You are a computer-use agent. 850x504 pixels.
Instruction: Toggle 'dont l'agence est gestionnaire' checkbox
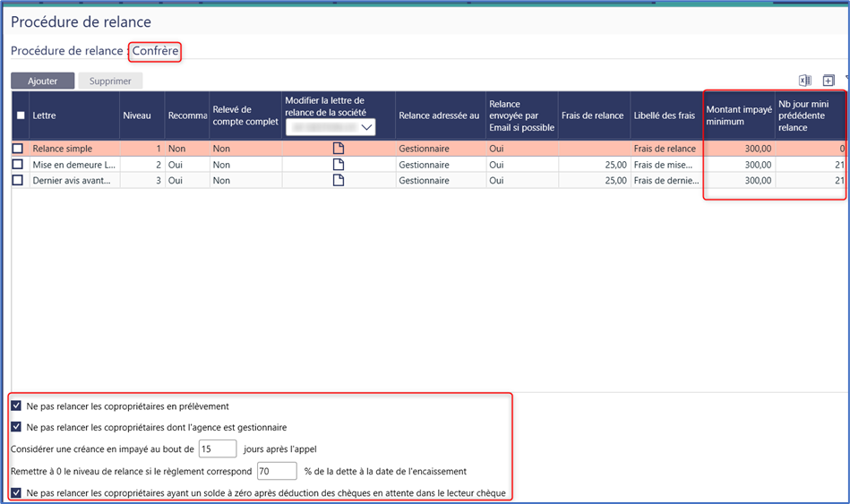click(x=16, y=427)
